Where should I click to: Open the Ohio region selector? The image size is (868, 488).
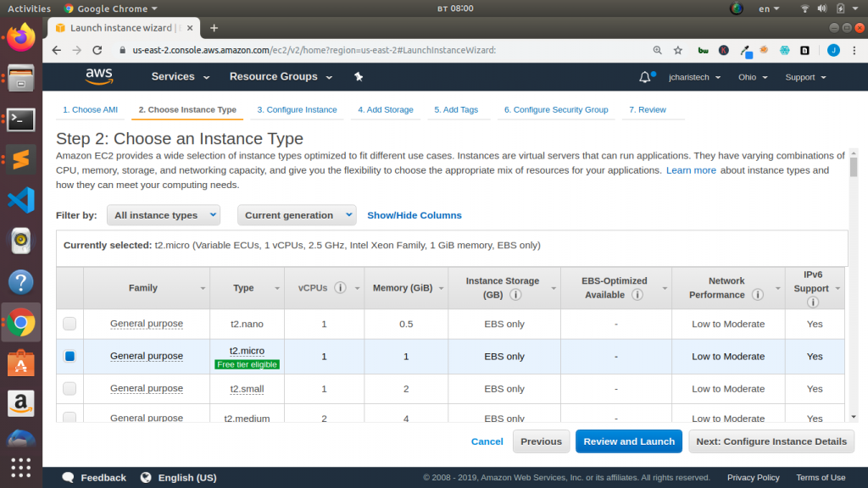coord(750,76)
